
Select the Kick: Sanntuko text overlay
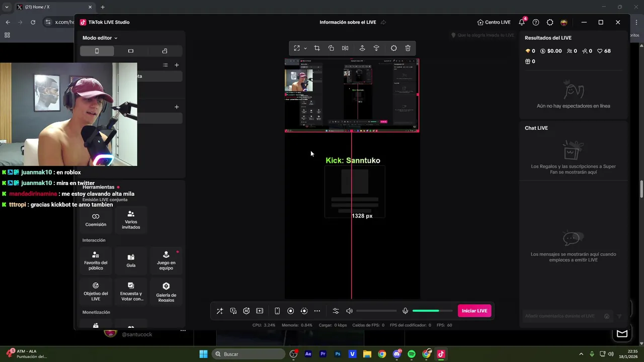(353, 160)
